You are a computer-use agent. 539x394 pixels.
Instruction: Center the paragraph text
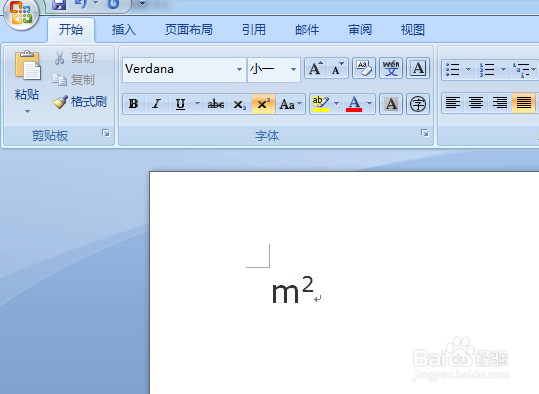tap(476, 102)
